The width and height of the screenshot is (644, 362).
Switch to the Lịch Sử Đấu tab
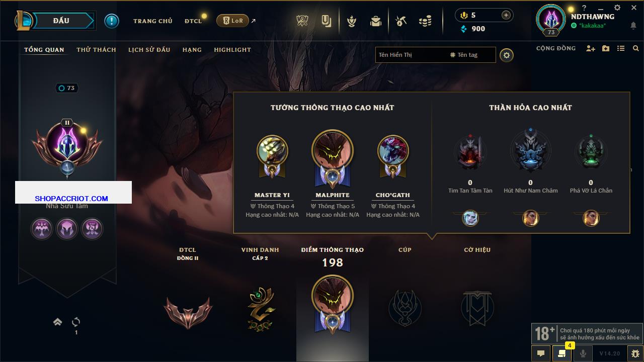pyautogui.click(x=149, y=50)
